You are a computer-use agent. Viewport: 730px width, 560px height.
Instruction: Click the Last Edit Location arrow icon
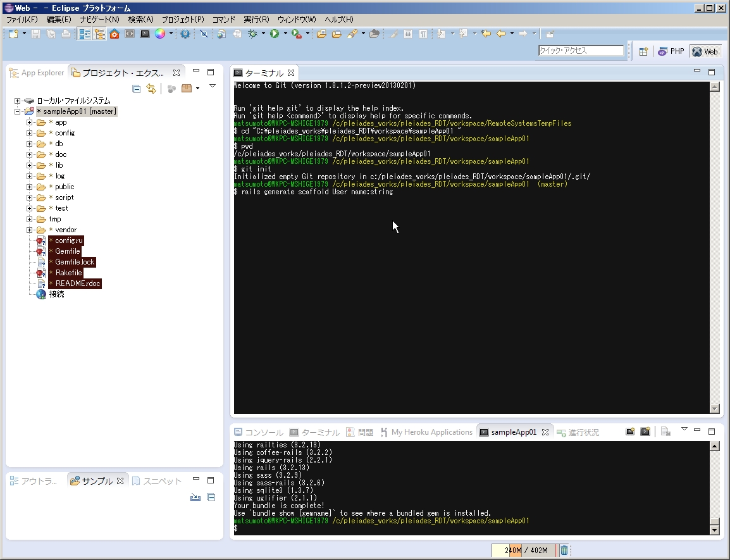coord(486,34)
